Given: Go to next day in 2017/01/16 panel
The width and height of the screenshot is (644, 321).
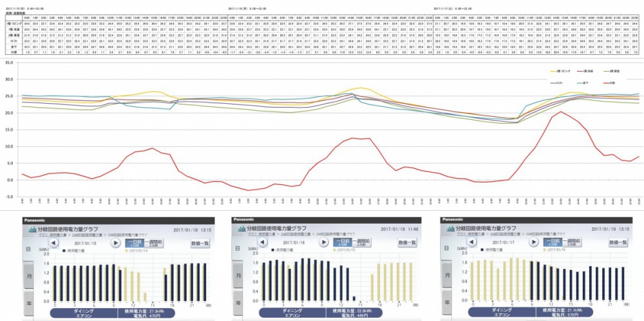Looking at the screenshot, I should pyautogui.click(x=324, y=242).
